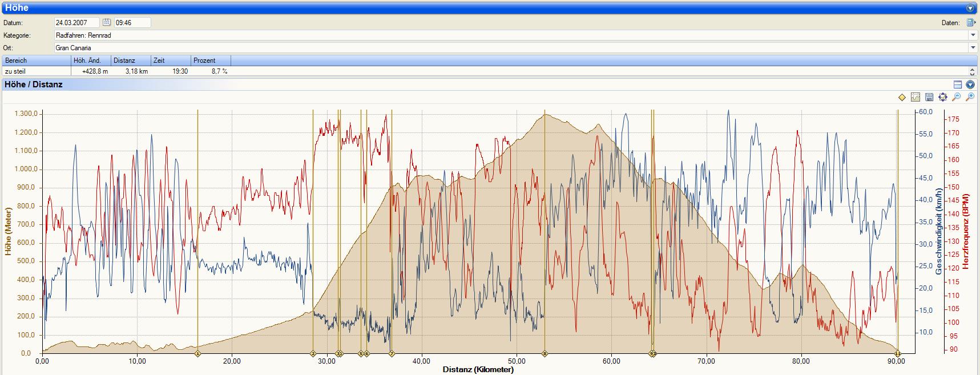Open the Höhe / Distanz chart menu arrow
980x375 pixels.
pyautogui.click(x=970, y=84)
